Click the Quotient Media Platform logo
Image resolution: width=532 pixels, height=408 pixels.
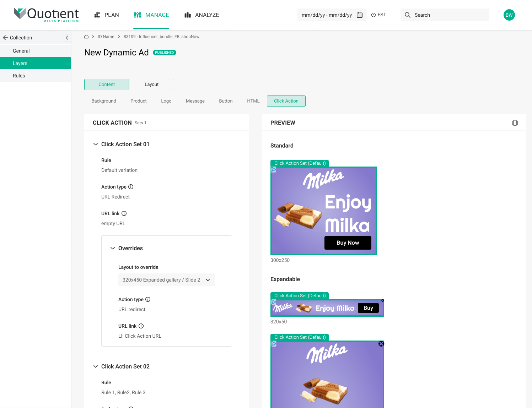tap(46, 15)
